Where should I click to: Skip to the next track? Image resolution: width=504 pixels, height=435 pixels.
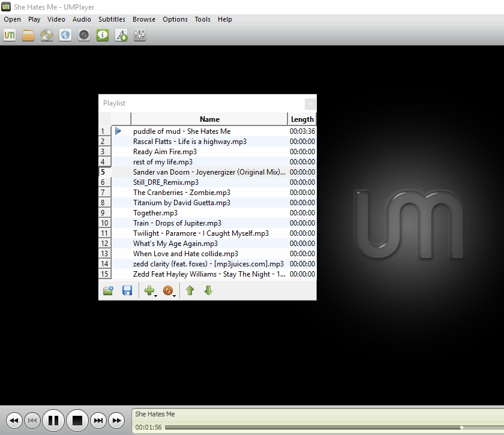pyautogui.click(x=98, y=420)
